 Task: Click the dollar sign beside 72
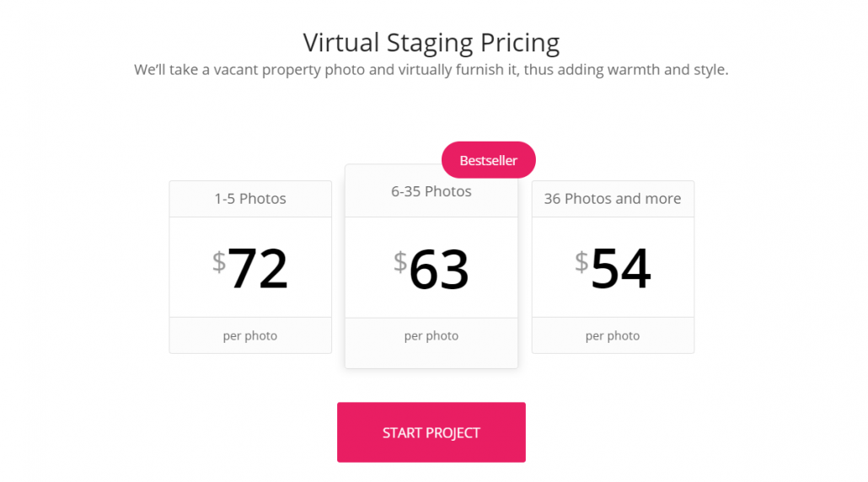tap(219, 261)
